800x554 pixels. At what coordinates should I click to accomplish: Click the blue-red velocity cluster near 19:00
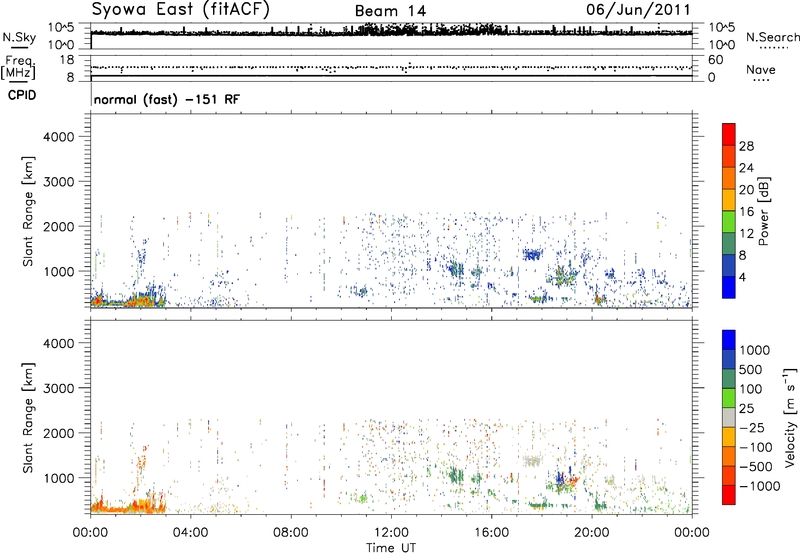pyautogui.click(x=566, y=480)
